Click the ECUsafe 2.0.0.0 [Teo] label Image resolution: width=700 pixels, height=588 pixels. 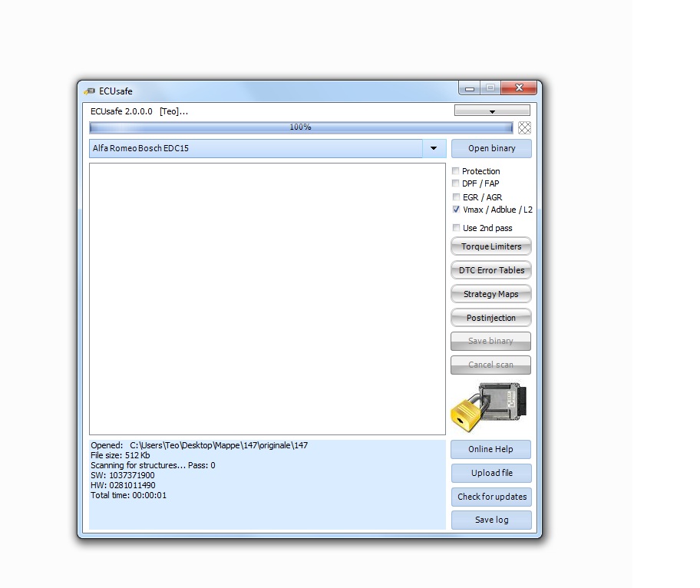[139, 111]
